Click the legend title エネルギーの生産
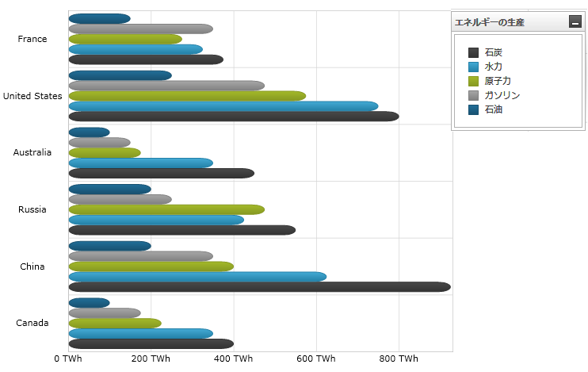The image size is (588, 372). pos(489,22)
